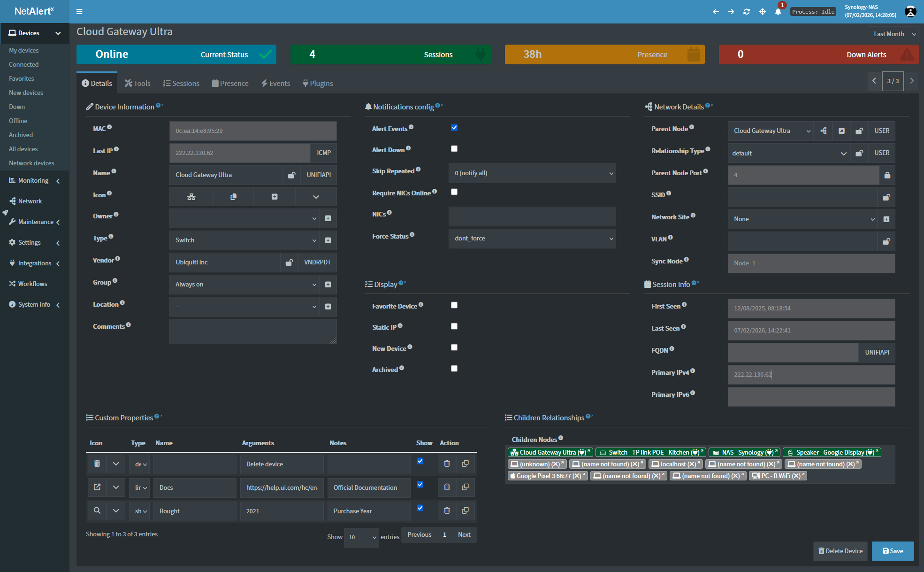The image size is (924, 572).
Task: Click the unlock icon next to Name field
Action: 291,175
